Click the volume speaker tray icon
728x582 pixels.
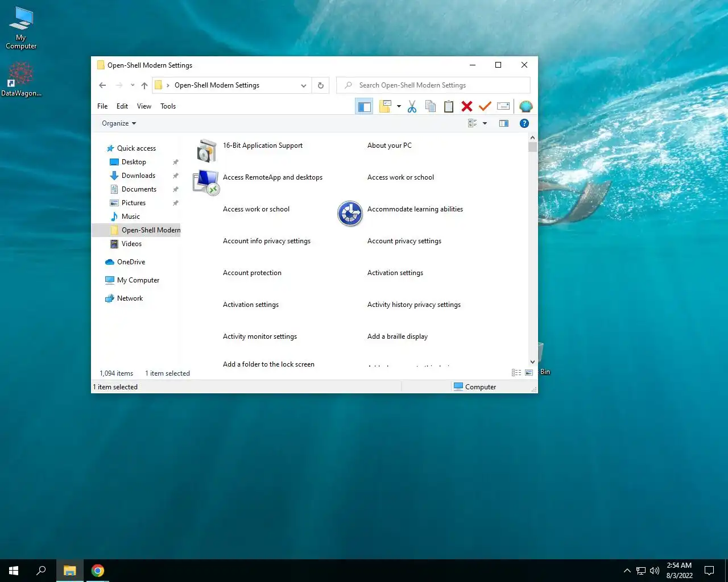click(x=655, y=571)
